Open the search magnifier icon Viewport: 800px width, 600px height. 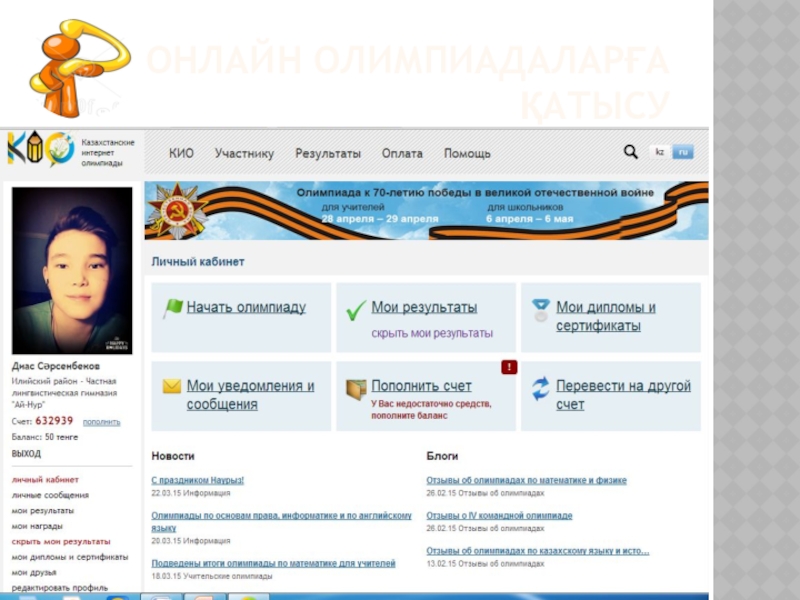click(631, 152)
